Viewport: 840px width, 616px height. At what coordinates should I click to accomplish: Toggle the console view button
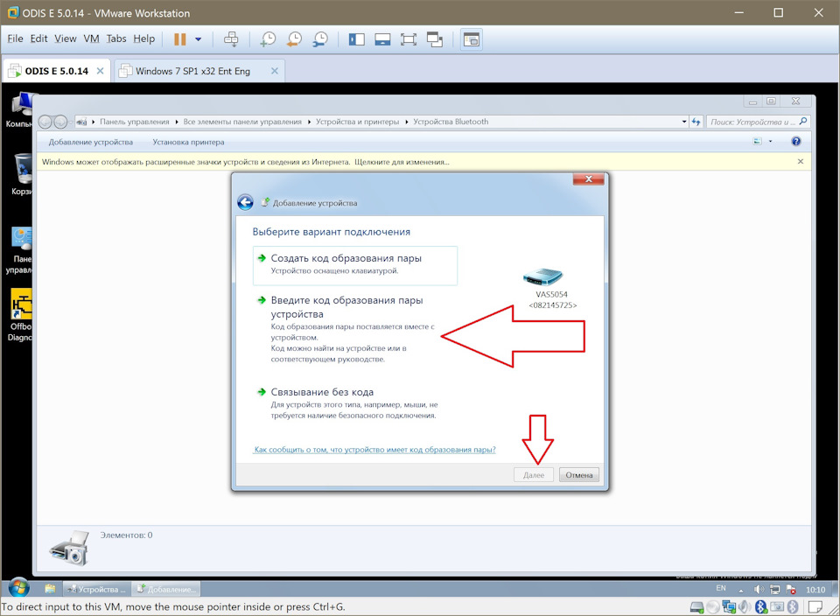pos(472,39)
